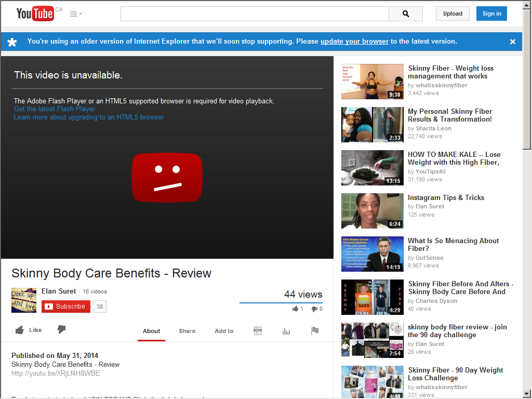
Task: Visit the whatisskinnyfiber channel under Weight loss management
Action: [442, 85]
